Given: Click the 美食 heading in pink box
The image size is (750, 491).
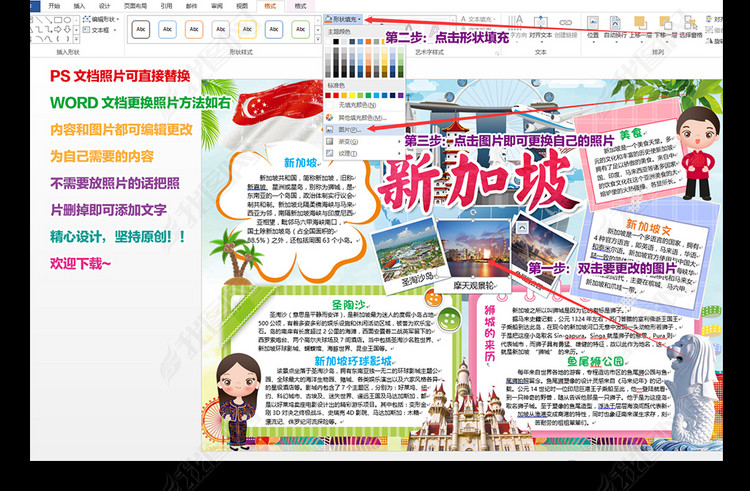Looking at the screenshot, I should [x=630, y=134].
